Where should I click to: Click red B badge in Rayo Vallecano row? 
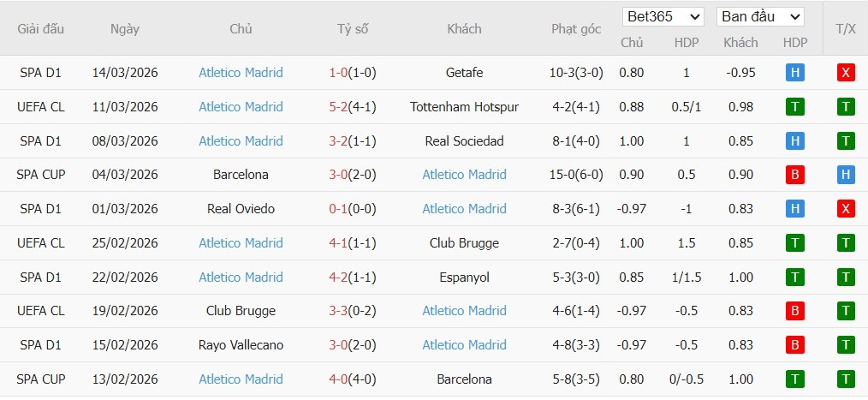click(794, 345)
